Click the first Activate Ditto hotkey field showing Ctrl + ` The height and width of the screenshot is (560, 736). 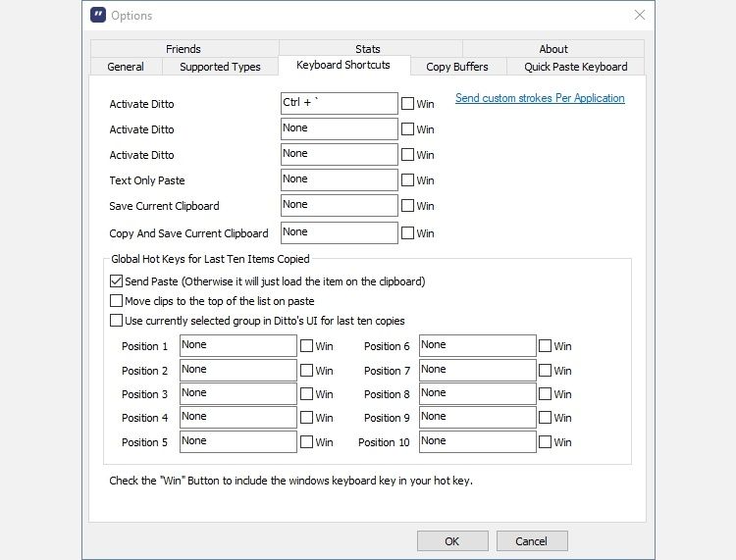coord(340,104)
